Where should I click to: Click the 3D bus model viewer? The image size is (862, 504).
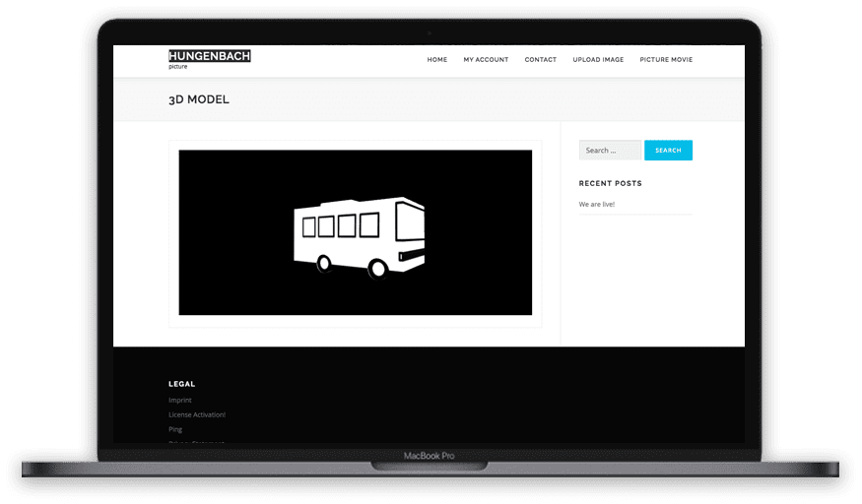point(355,232)
